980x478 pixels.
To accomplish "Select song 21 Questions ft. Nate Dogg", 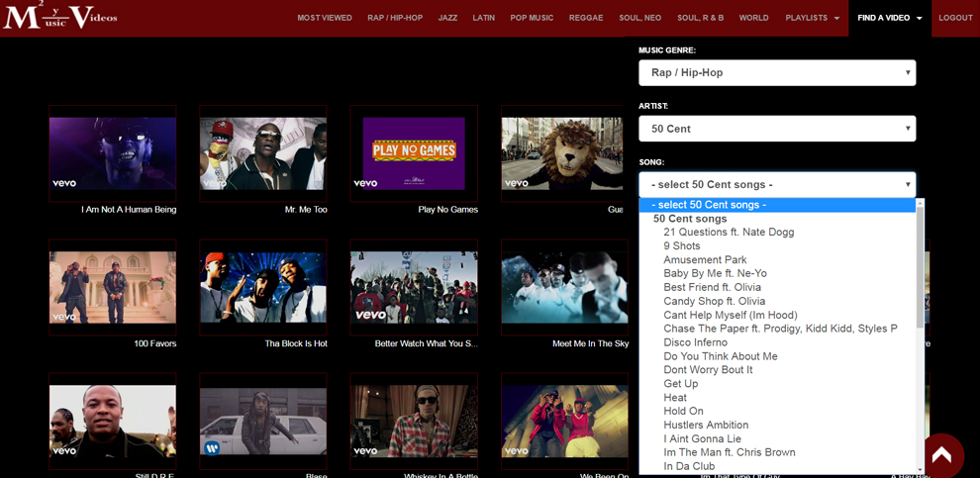I will click(729, 233).
